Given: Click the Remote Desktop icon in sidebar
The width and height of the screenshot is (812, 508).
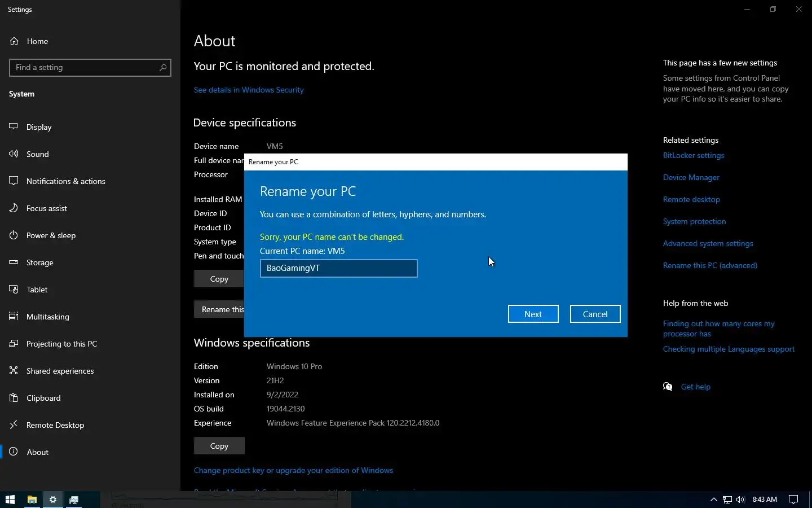Looking at the screenshot, I should (x=14, y=425).
